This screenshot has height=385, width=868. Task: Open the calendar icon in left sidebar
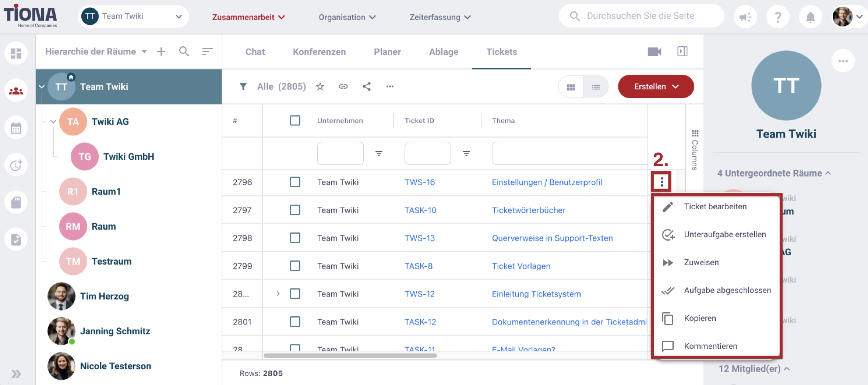[16, 128]
